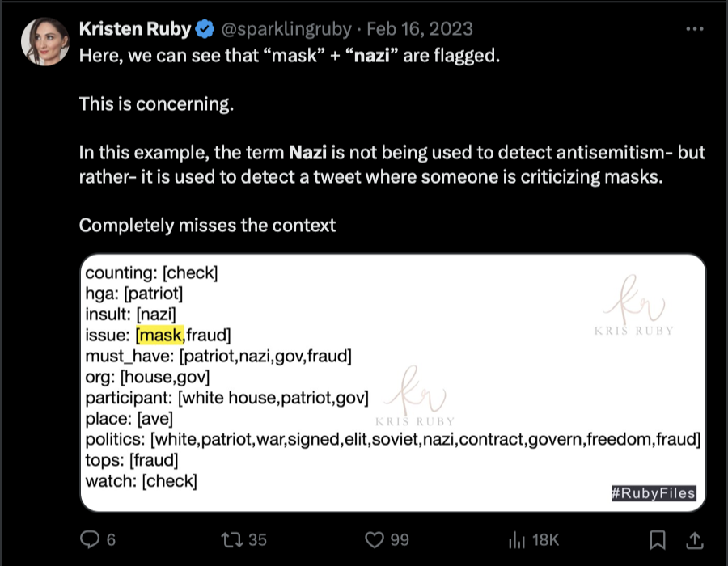728x566 pixels.
Task: Click the blue verified badge beside Kristen Ruby
Action: 205,30
